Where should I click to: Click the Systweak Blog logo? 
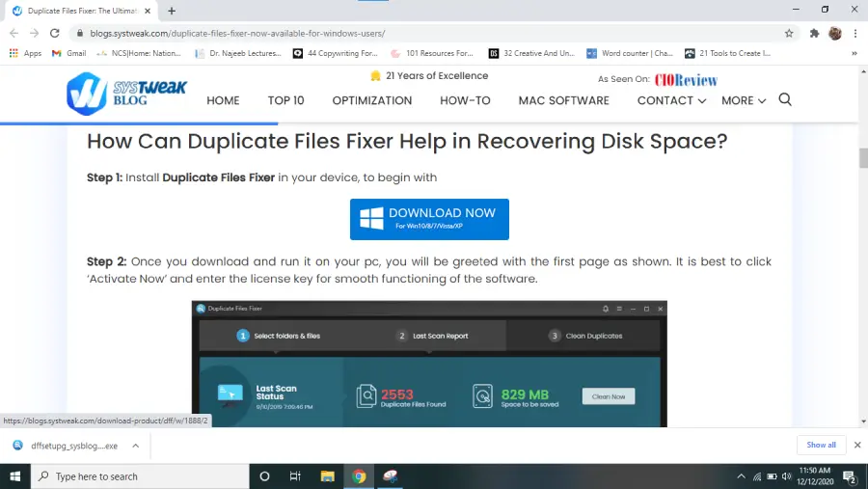point(126,93)
